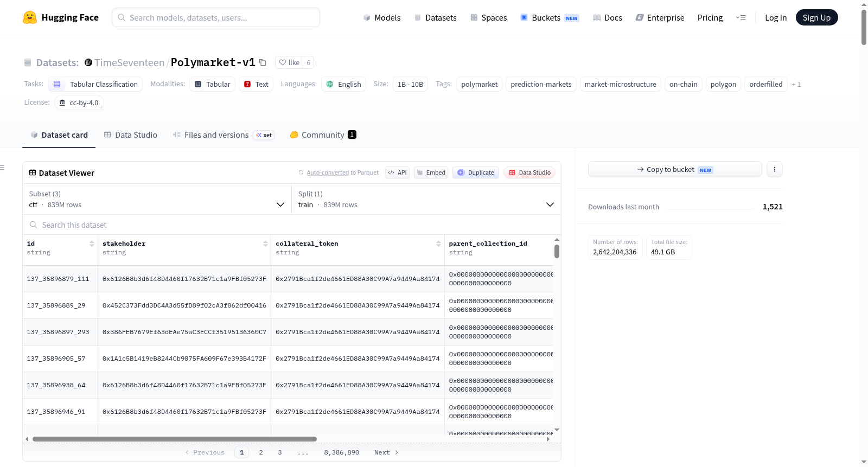Click the 1B - 10B size tag
This screenshot has width=868, height=467.
(410, 84)
